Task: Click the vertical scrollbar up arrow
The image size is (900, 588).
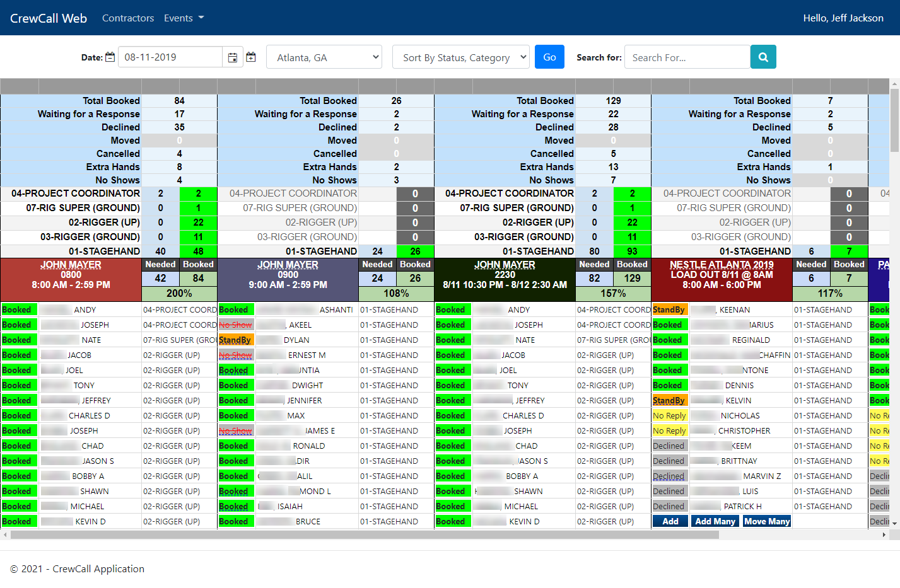Action: tap(894, 84)
